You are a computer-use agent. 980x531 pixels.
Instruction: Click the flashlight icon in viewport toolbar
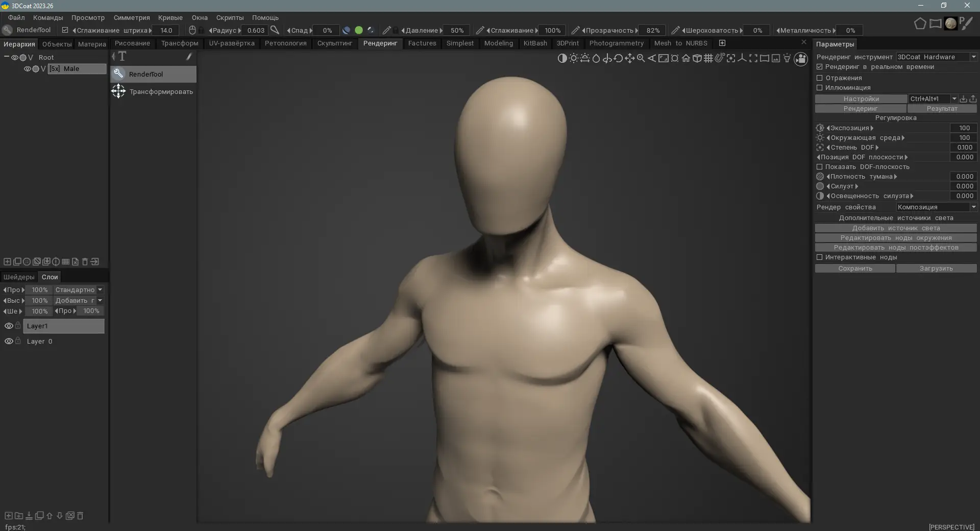(787, 58)
